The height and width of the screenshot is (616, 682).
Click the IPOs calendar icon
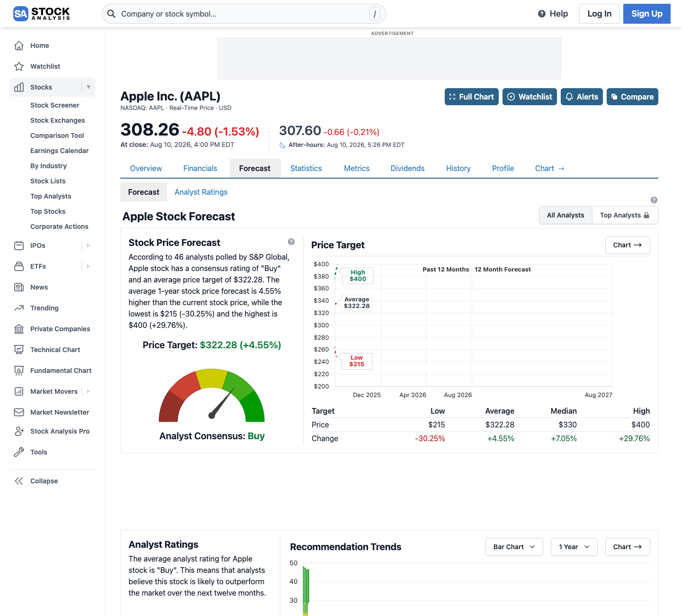pyautogui.click(x=19, y=245)
